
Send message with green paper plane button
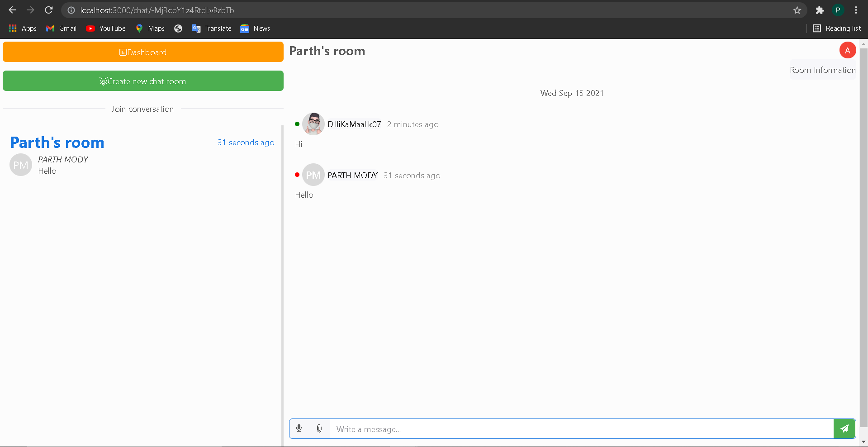844,428
